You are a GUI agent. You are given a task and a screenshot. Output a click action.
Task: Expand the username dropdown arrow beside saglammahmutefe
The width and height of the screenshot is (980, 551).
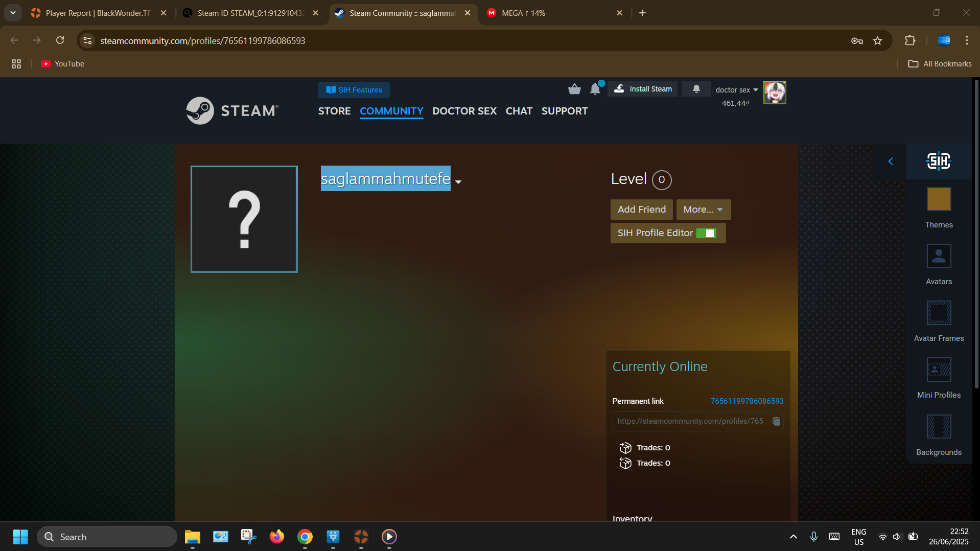pos(458,182)
